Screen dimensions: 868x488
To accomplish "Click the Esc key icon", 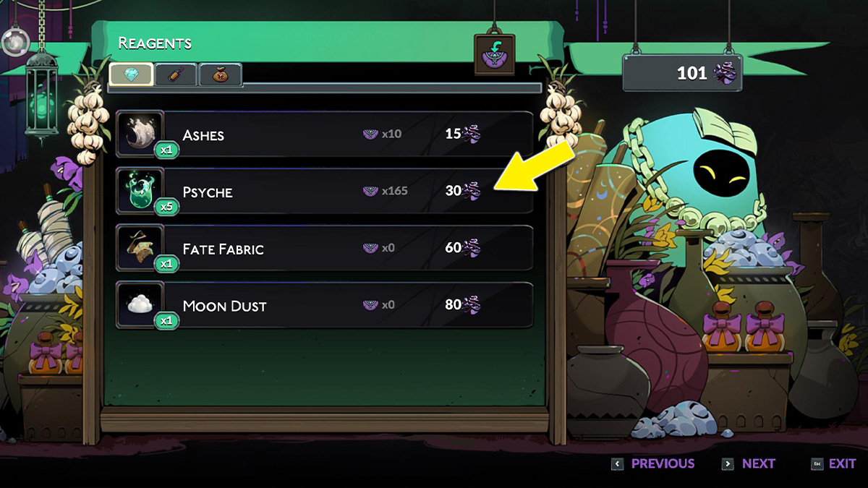I will tap(817, 464).
